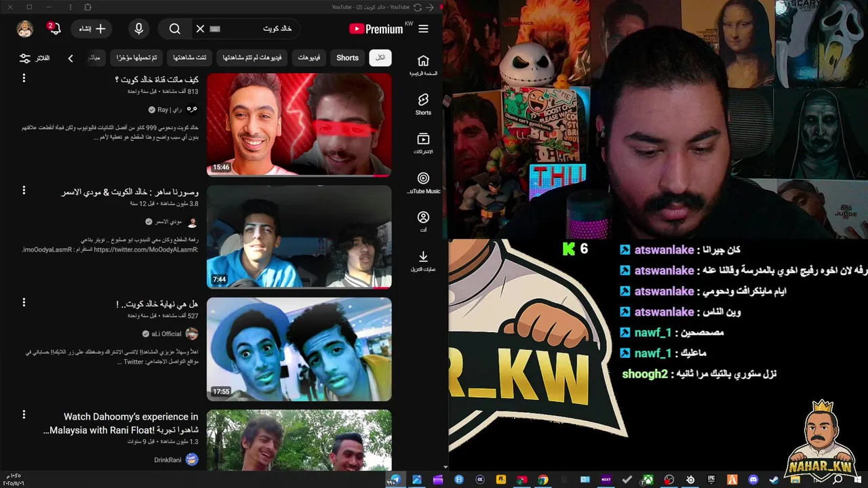The image size is (868, 488).
Task: Click the magnifier search button
Action: coord(175,28)
